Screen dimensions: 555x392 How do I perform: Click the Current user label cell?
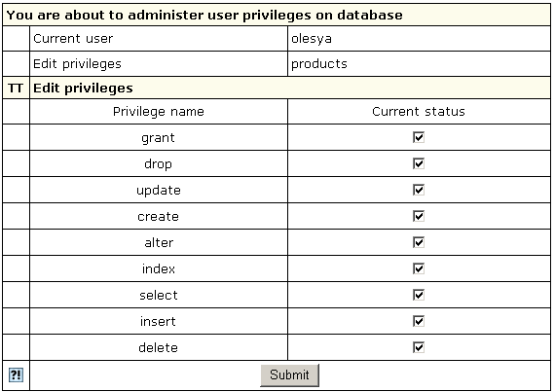coord(159,39)
